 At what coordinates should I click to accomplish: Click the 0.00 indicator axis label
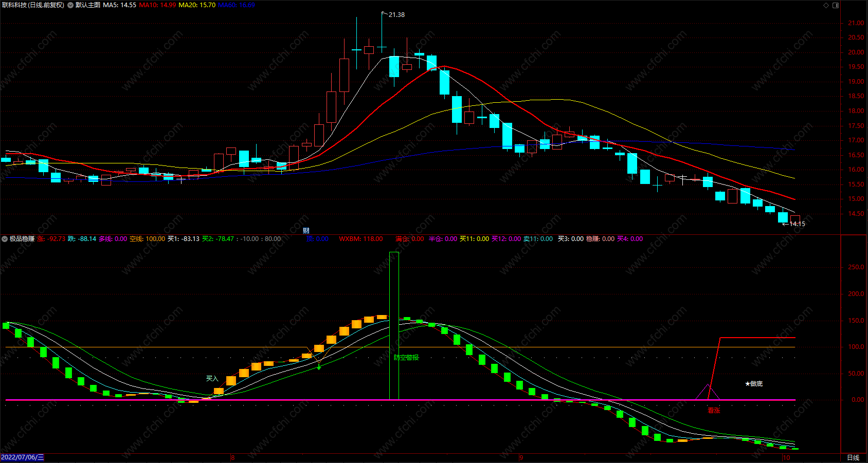858,400
